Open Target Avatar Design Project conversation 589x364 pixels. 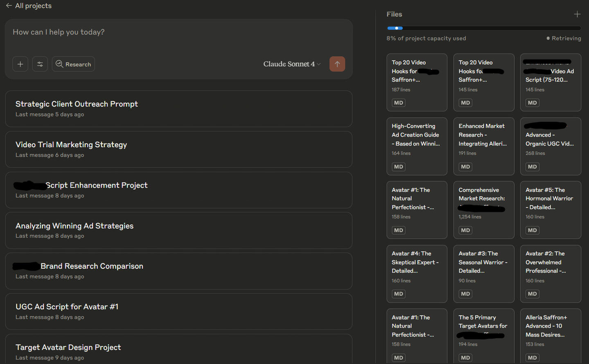click(x=178, y=351)
